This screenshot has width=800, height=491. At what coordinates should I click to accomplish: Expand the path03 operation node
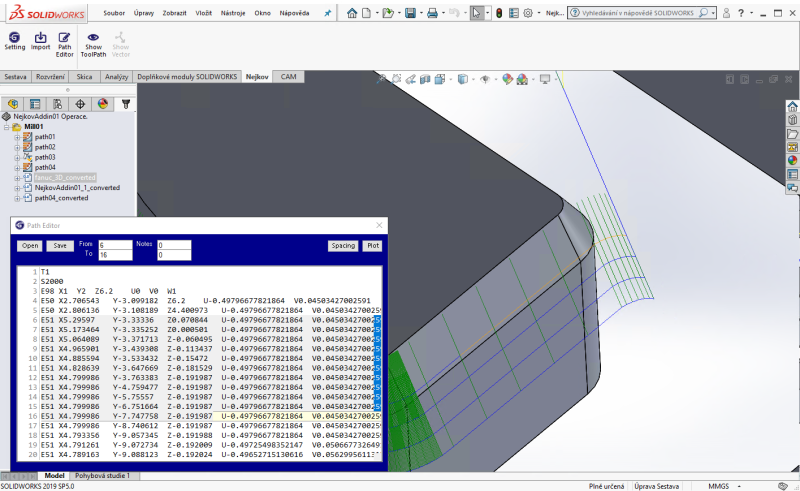pyautogui.click(x=17, y=157)
